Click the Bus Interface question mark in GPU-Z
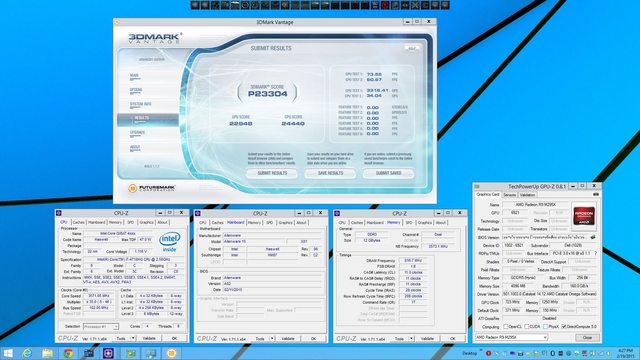 click(x=596, y=253)
